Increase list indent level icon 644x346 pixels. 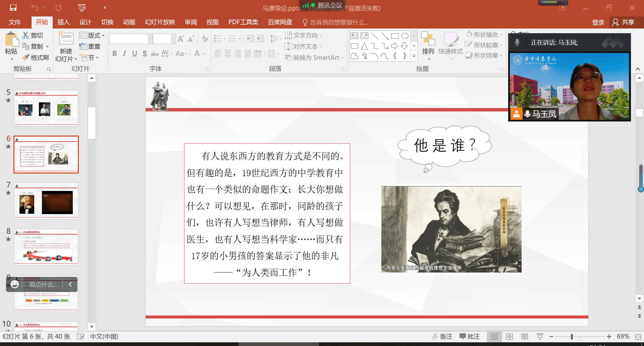point(261,39)
